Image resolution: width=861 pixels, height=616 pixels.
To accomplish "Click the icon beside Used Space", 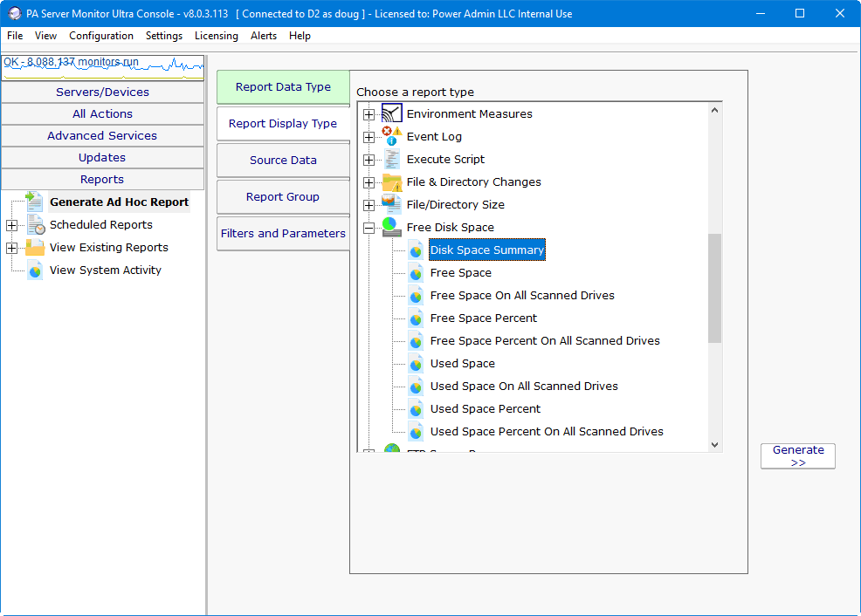I will pyautogui.click(x=416, y=364).
